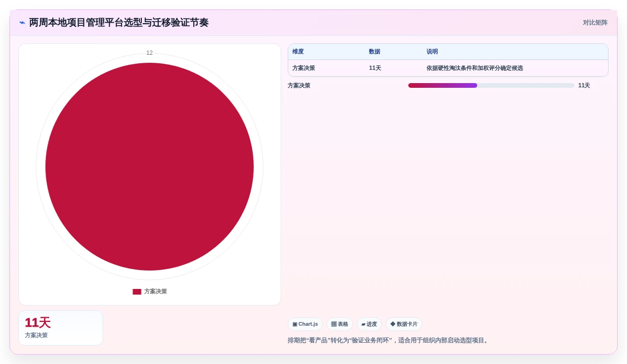Image resolution: width=627 pixels, height=364 pixels.
Task: Click the 数据 column header
Action: click(x=375, y=52)
